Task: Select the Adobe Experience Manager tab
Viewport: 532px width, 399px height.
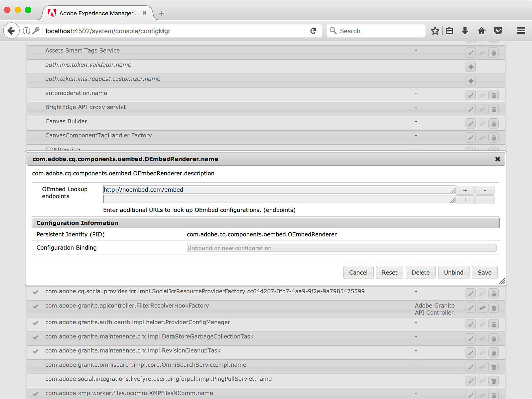Action: (98, 13)
